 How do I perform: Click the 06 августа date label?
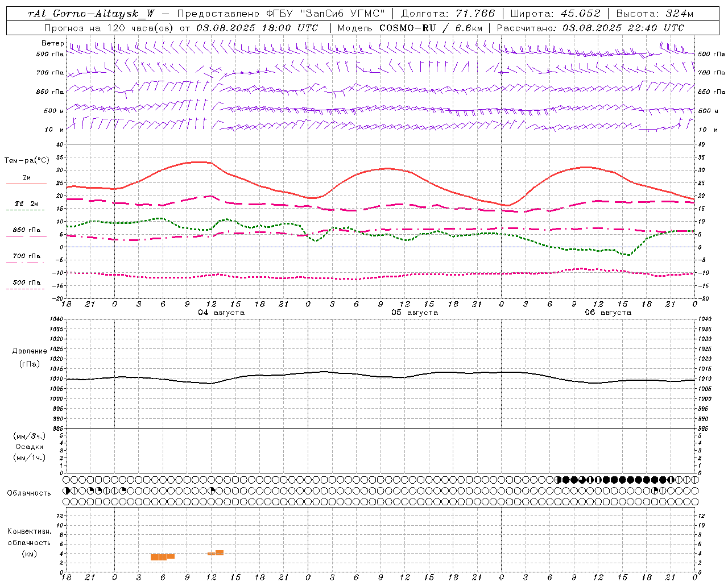[608, 313]
